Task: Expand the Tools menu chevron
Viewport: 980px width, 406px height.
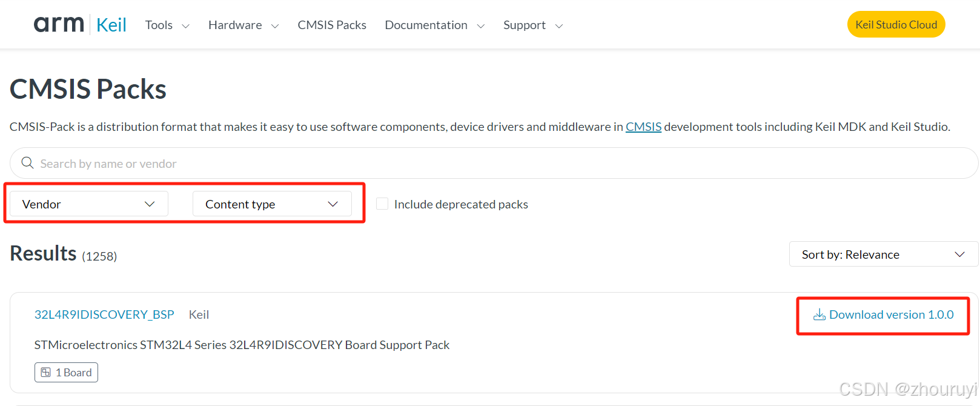Action: [x=186, y=26]
